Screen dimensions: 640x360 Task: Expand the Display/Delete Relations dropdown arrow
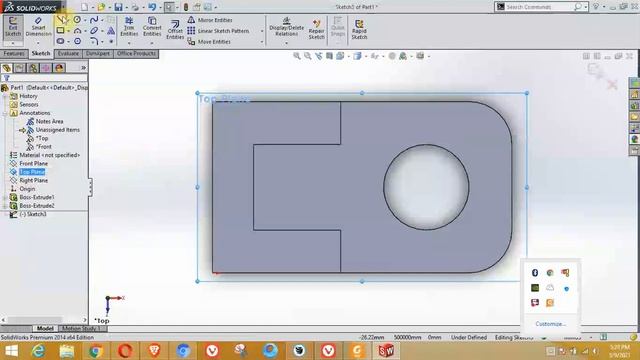click(287, 42)
